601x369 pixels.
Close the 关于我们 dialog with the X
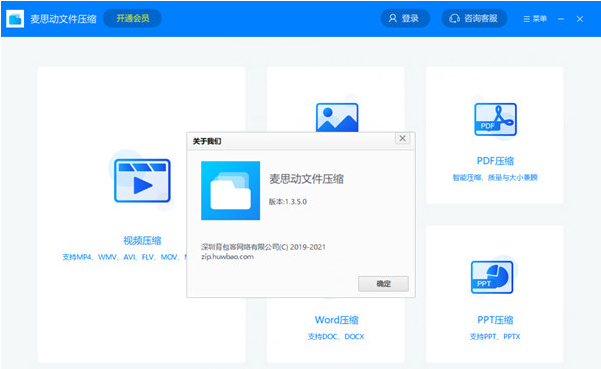click(402, 138)
